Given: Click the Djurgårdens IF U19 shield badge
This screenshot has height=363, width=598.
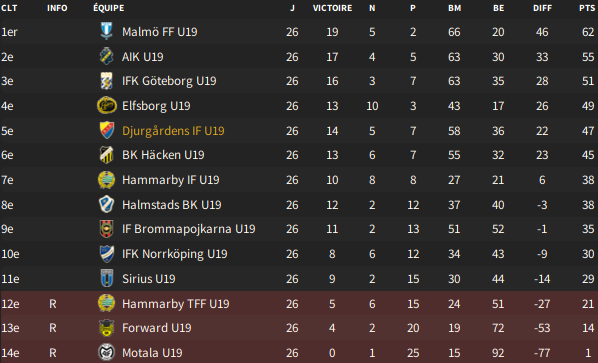Looking at the screenshot, I should click(106, 130).
